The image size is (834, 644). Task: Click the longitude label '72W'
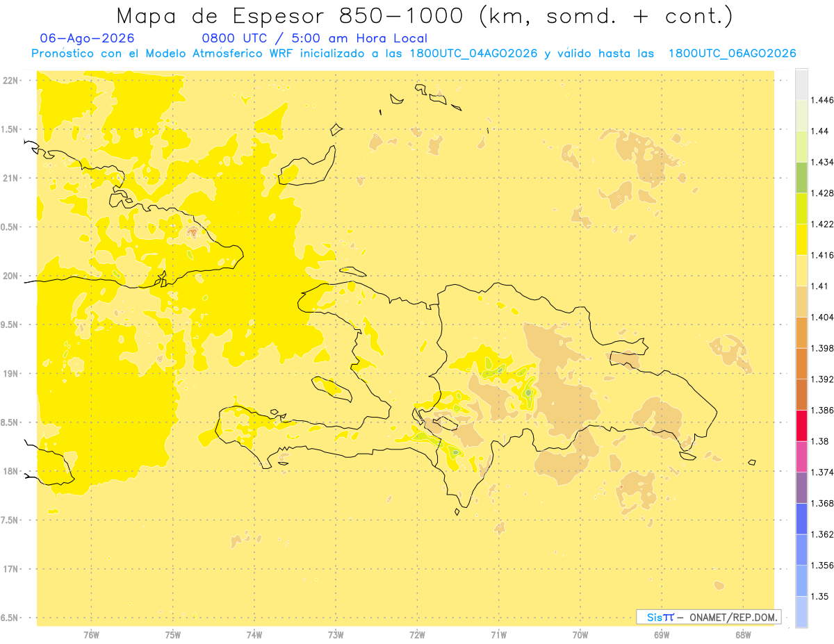(x=417, y=635)
